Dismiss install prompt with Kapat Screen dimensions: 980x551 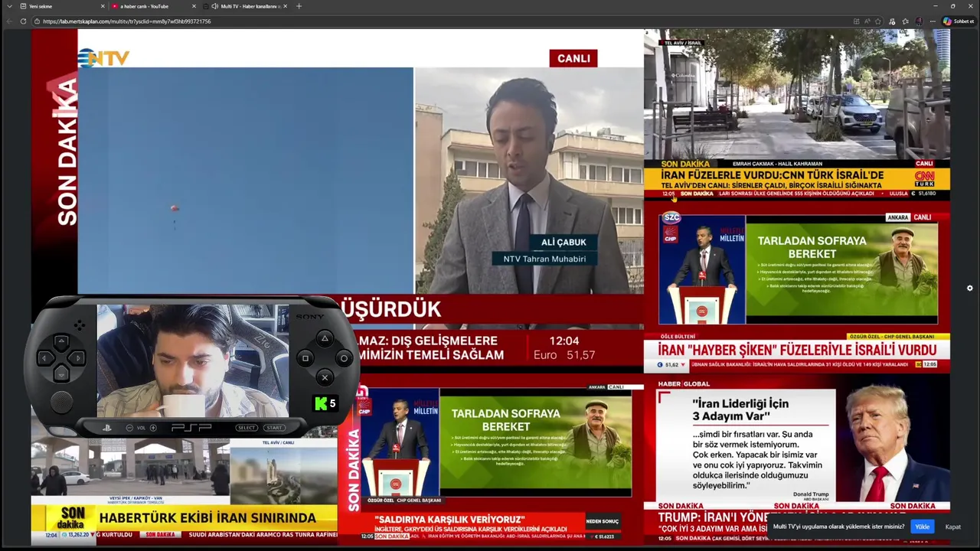tap(952, 527)
